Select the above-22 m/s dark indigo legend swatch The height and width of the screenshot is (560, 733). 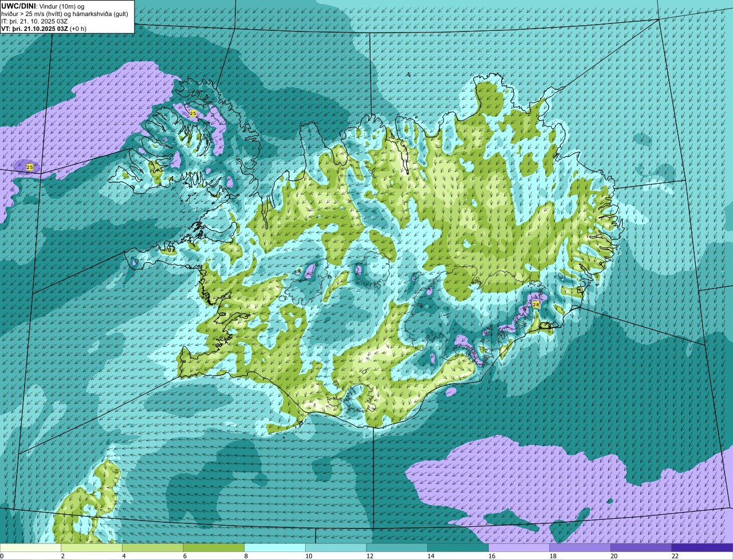tap(702, 547)
